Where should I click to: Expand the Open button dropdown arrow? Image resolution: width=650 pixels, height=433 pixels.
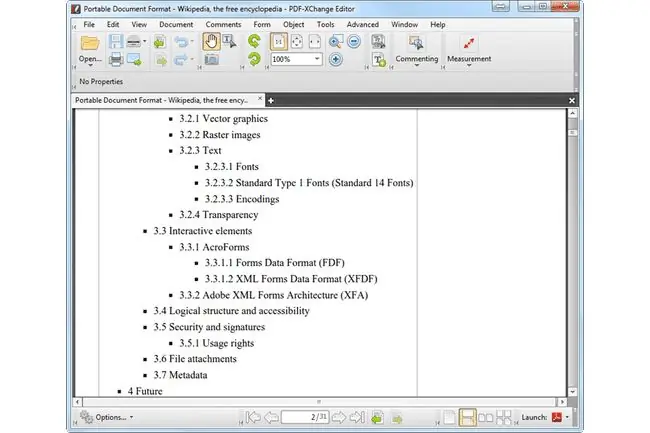pyautogui.click(x=90, y=65)
